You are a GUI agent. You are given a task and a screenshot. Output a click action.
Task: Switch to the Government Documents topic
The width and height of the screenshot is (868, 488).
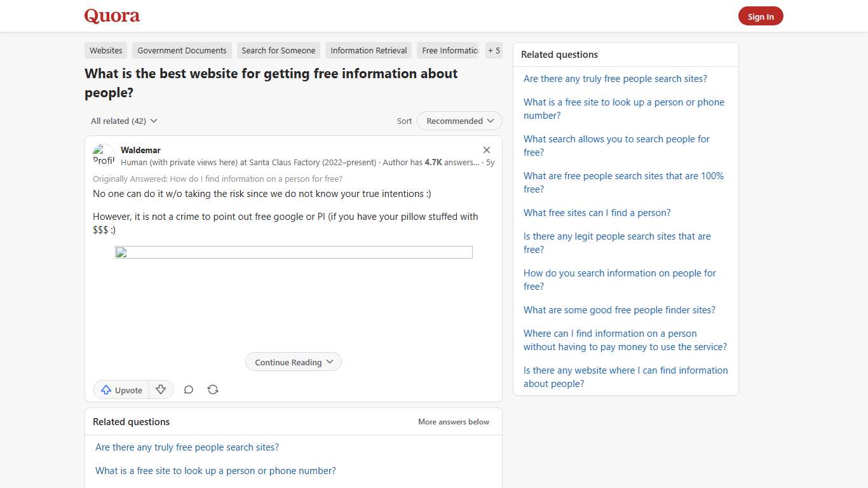pos(182,50)
